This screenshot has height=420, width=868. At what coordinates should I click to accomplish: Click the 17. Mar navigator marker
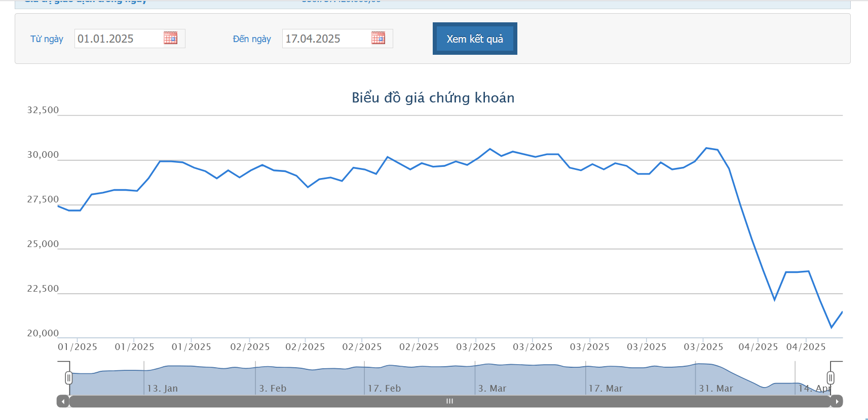pos(605,388)
